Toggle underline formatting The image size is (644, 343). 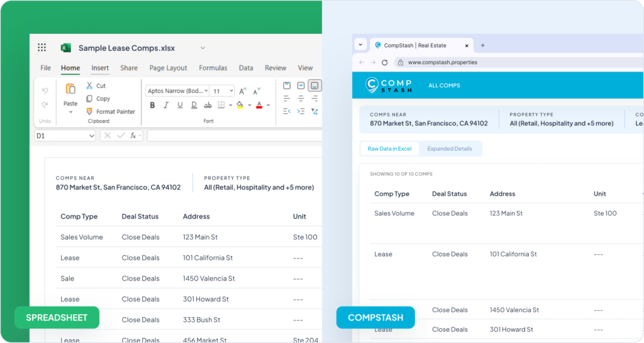pyautogui.click(x=180, y=106)
